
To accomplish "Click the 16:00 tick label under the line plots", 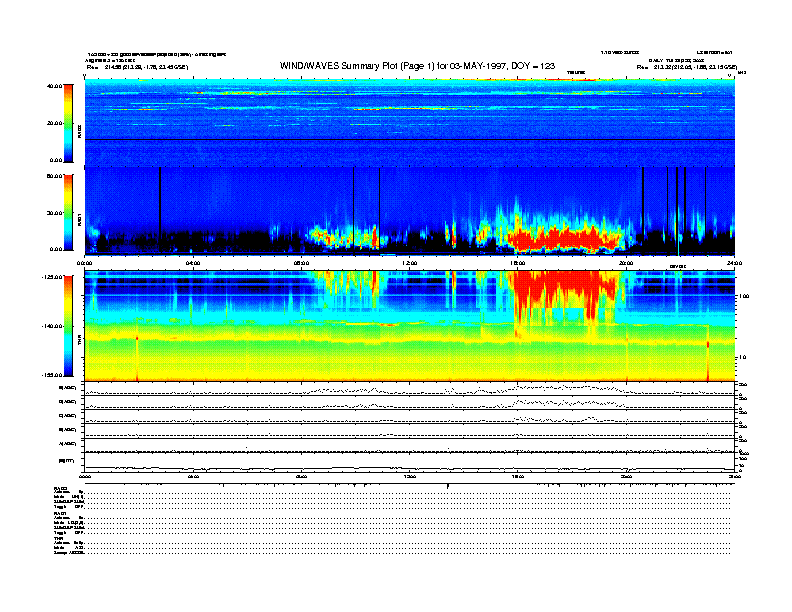I will pyautogui.click(x=518, y=476).
